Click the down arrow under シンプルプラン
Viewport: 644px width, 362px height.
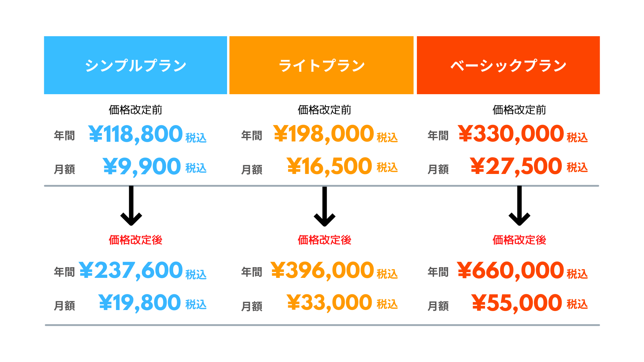[x=131, y=205]
